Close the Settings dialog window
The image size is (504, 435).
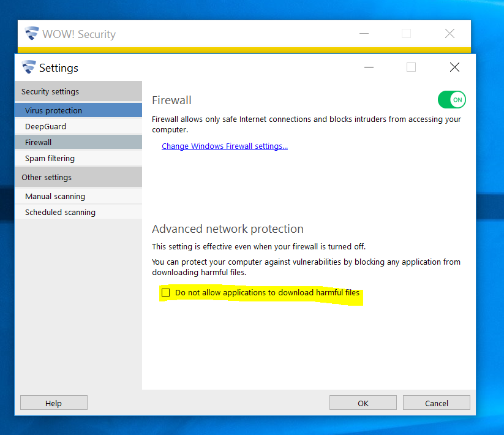click(x=454, y=67)
